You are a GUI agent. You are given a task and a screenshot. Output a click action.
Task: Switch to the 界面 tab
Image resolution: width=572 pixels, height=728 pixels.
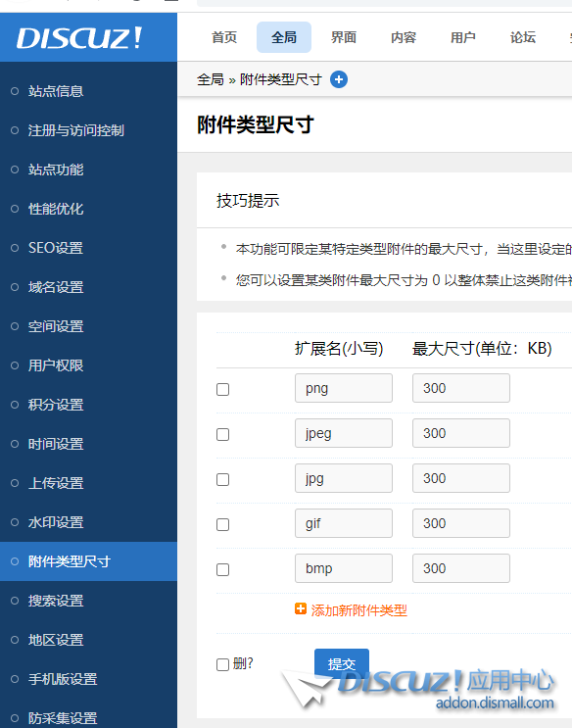pyautogui.click(x=344, y=37)
